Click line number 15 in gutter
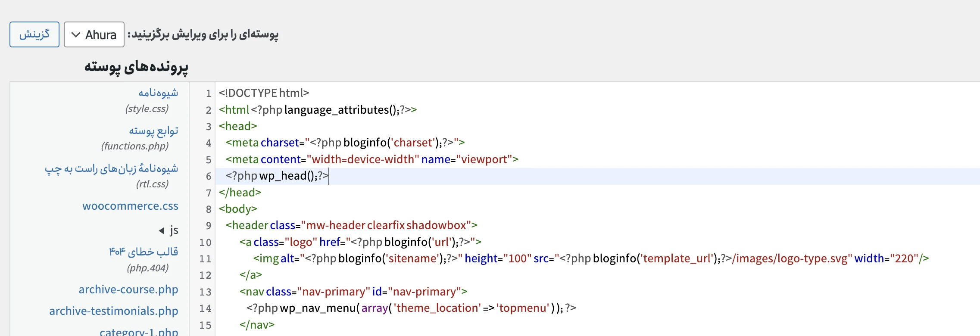The width and height of the screenshot is (980, 336). (x=205, y=325)
